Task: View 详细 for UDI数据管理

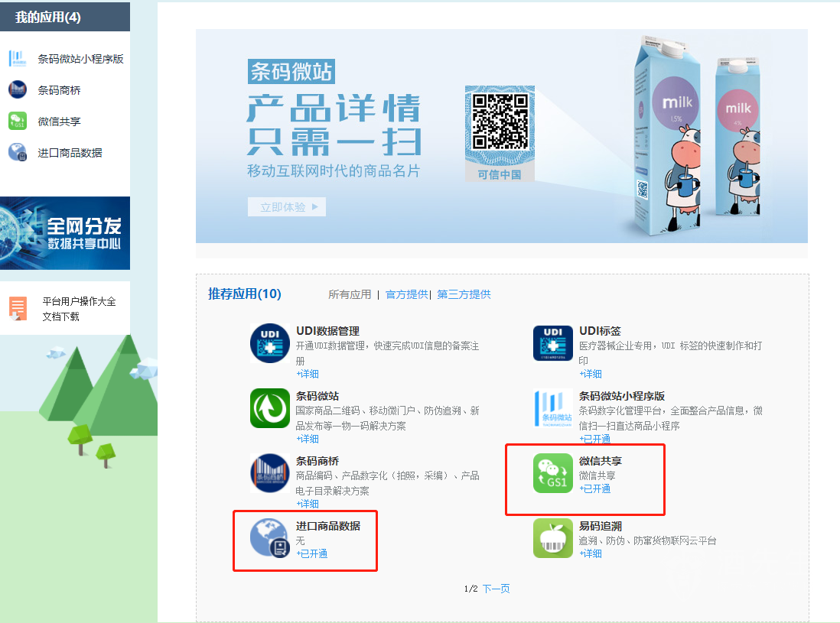Action: [308, 374]
